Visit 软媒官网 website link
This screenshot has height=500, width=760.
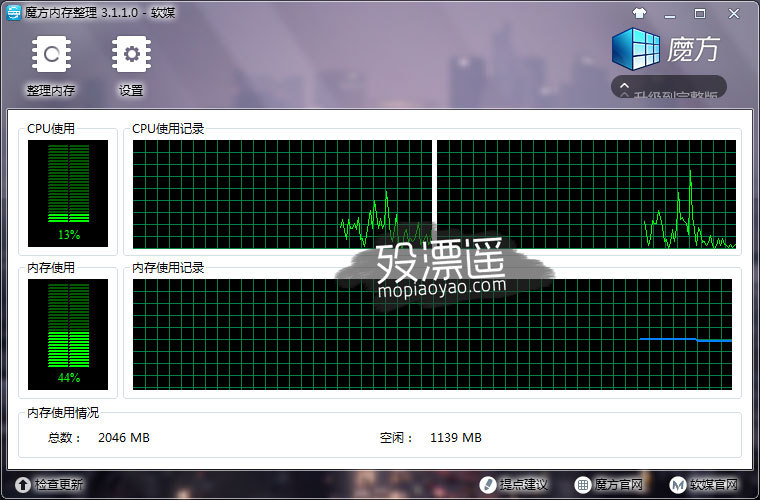704,484
